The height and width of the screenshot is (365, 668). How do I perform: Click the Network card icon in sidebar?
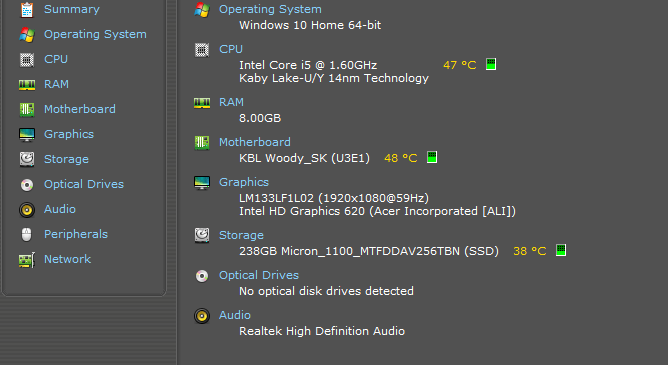point(27,260)
